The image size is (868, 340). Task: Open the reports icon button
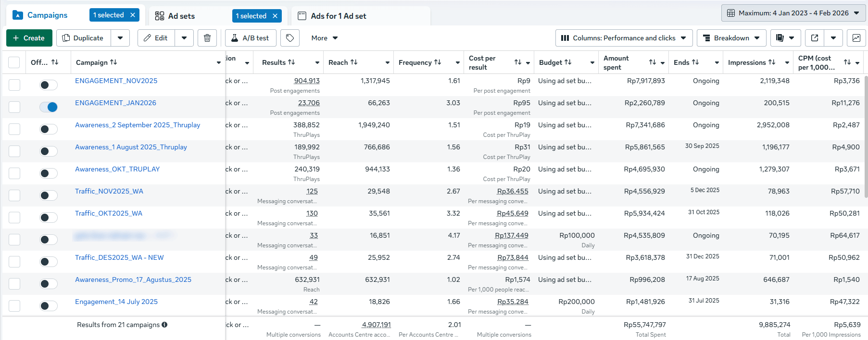[x=785, y=38]
